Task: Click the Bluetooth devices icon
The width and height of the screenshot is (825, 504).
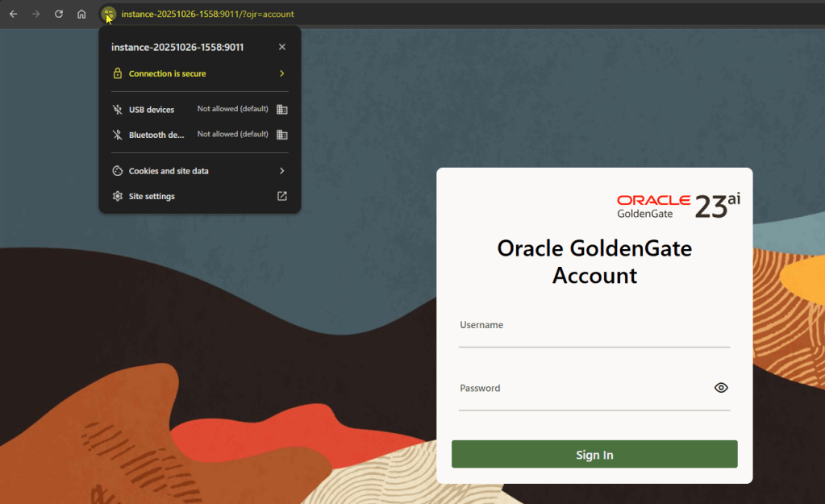Action: 118,135
